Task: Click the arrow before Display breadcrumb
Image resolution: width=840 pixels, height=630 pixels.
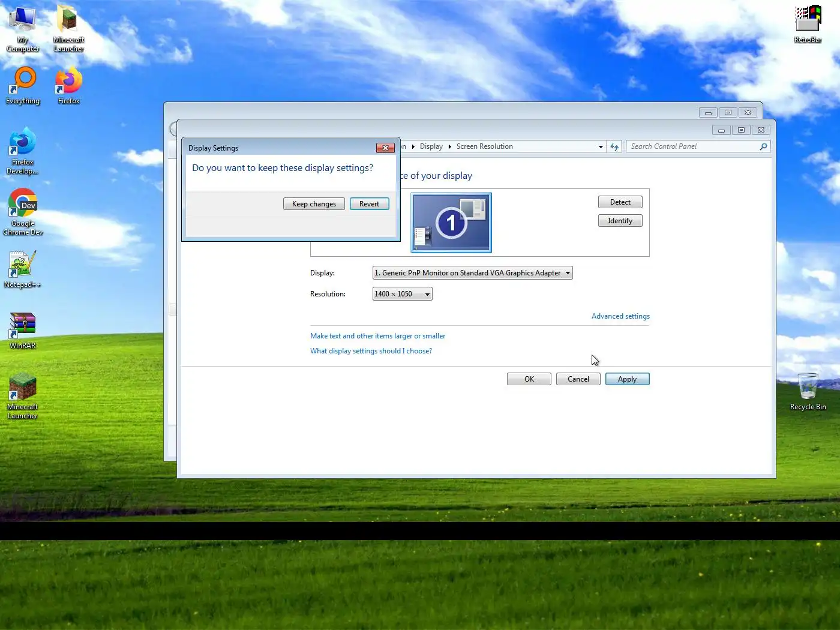Action: pos(413,146)
